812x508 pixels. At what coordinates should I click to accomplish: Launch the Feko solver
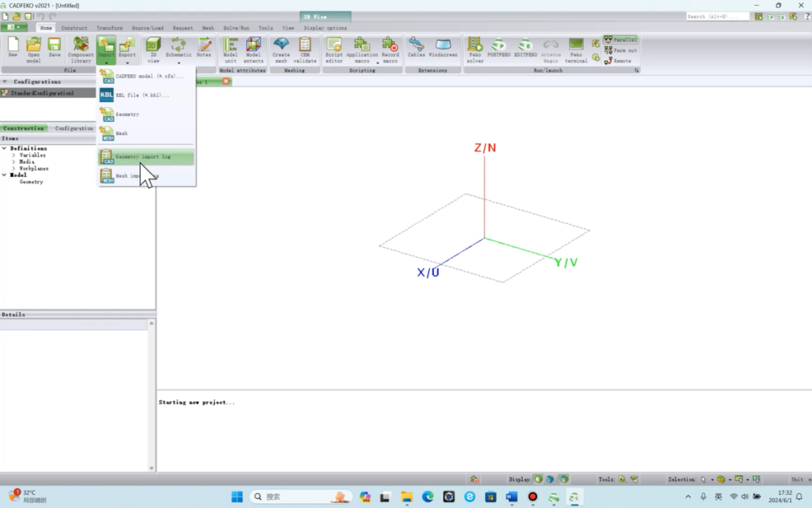point(475,50)
